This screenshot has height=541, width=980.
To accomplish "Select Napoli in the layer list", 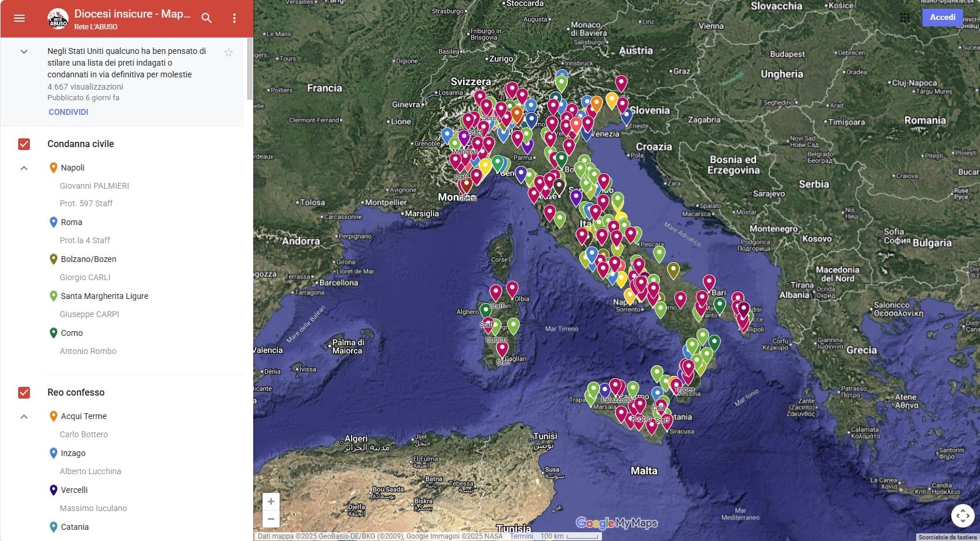I will tap(73, 168).
